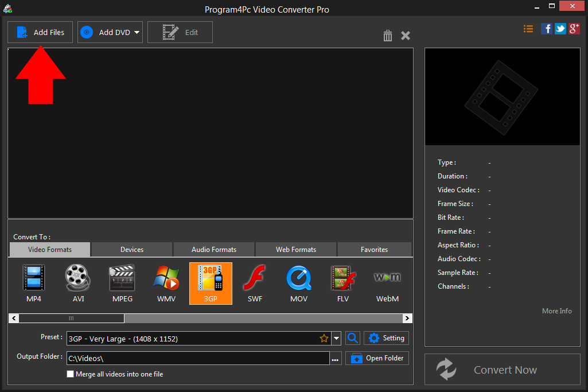Screen dimensions: 588x392
Task: Toggle the orange list view icon
Action: click(528, 28)
